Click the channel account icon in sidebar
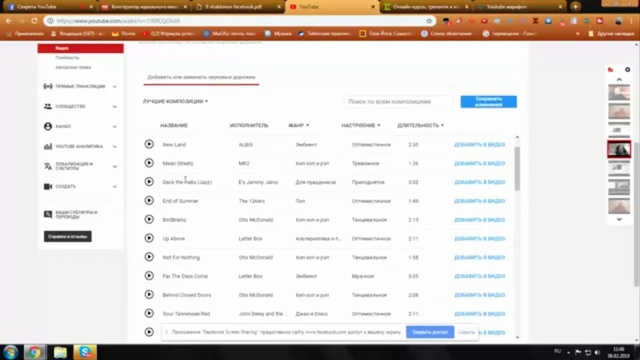 click(48, 126)
